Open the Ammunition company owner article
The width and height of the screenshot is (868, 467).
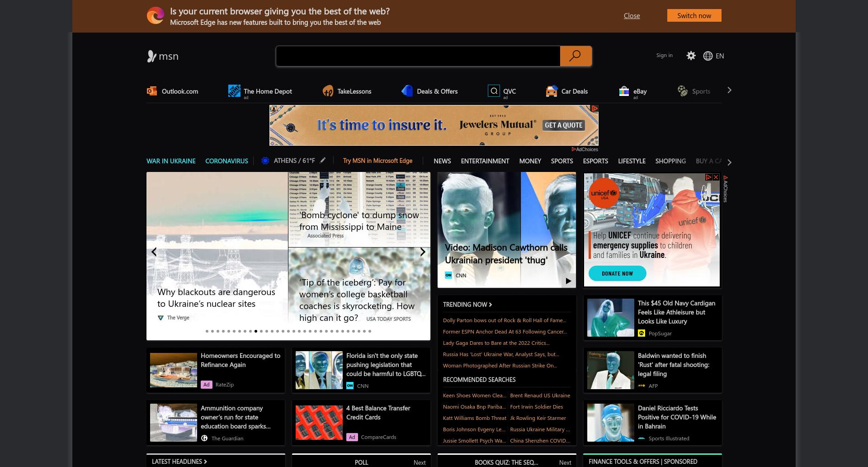(216, 423)
